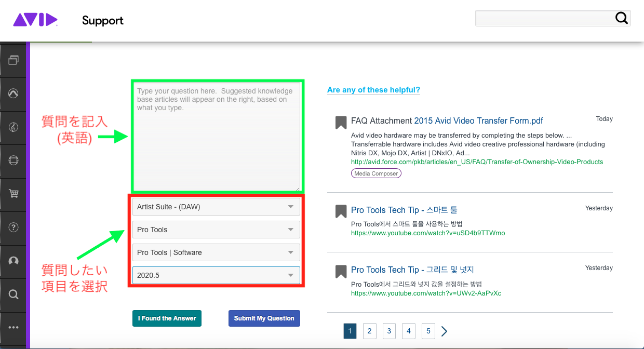
Task: Open the Pro Tools product dropdown
Action: tap(216, 230)
